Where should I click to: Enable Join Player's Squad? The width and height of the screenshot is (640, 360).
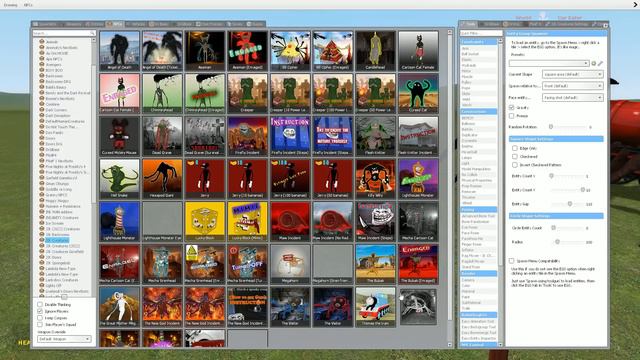coord(40,324)
